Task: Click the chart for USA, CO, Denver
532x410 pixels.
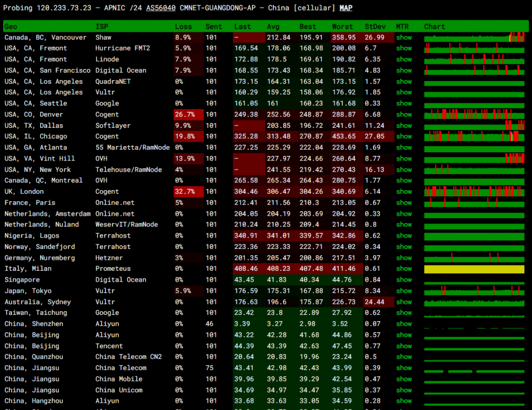Action: (474, 114)
